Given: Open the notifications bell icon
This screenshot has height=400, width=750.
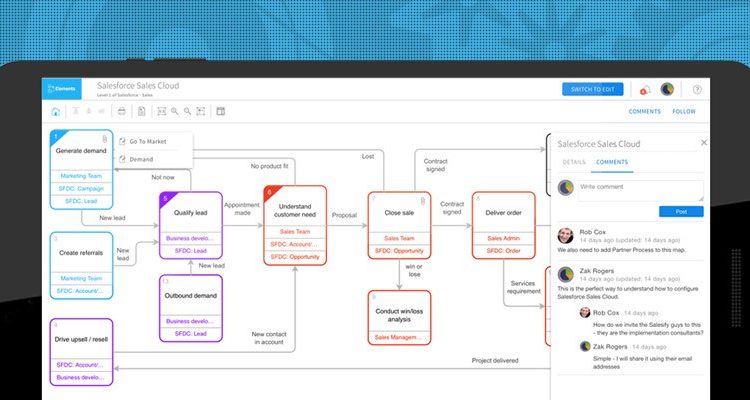Looking at the screenshot, I should click(645, 89).
